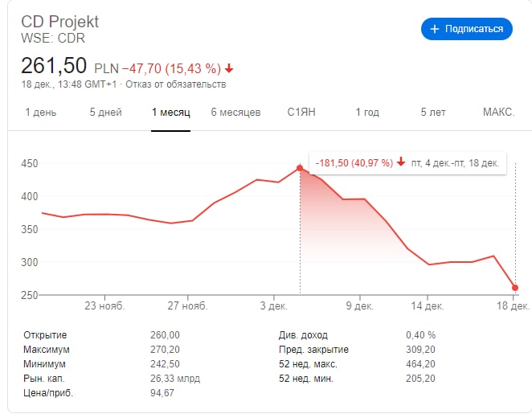
Task: Show the С1ЯН year-to-date range
Action: point(301,113)
